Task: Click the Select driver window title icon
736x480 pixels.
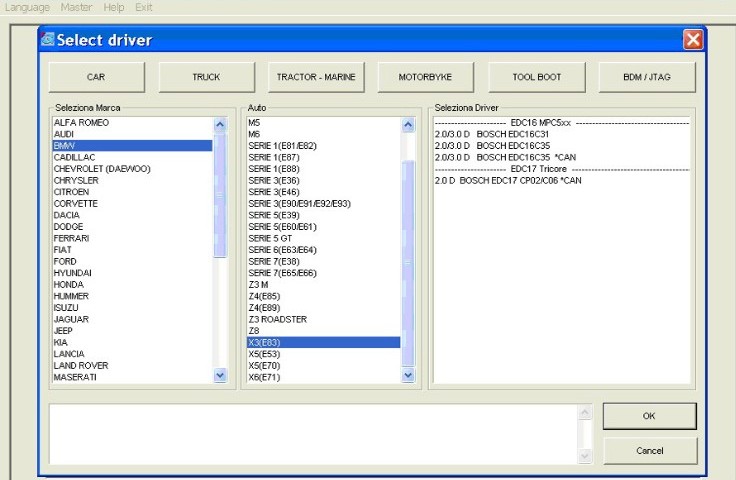Action: click(x=48, y=39)
